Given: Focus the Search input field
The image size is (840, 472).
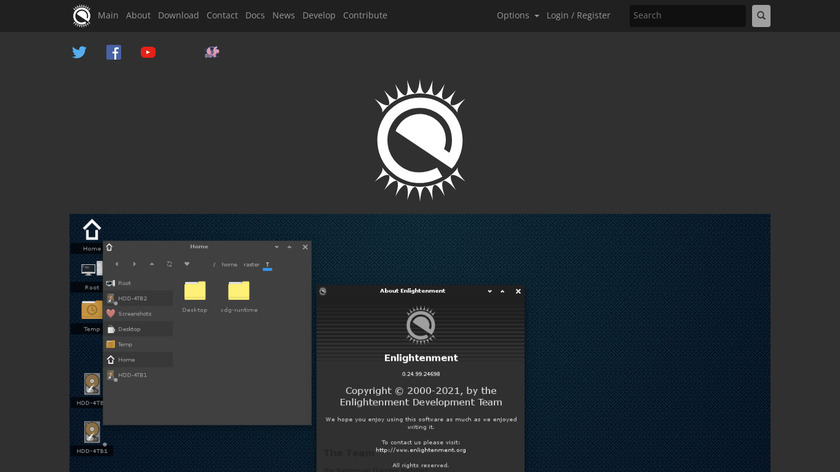Looking at the screenshot, I should tap(687, 16).
